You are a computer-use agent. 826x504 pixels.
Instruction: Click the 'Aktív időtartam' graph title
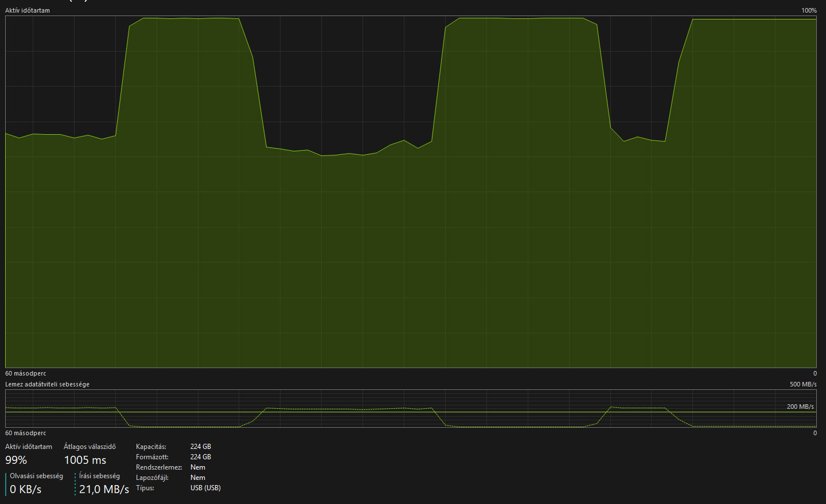pyautogui.click(x=28, y=10)
